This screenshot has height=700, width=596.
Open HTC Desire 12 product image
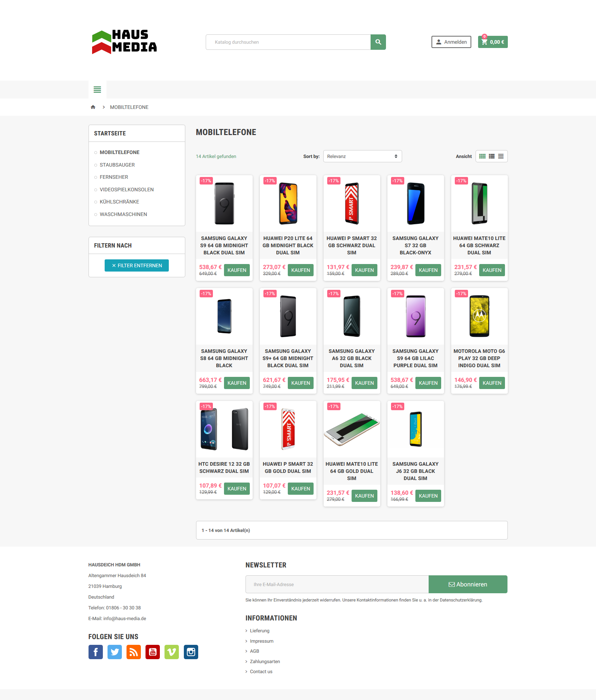tap(224, 429)
